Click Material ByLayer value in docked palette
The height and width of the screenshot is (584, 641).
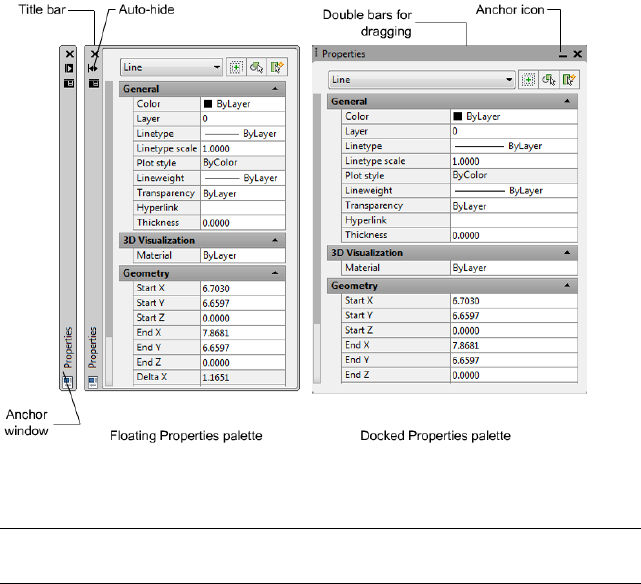[514, 268]
